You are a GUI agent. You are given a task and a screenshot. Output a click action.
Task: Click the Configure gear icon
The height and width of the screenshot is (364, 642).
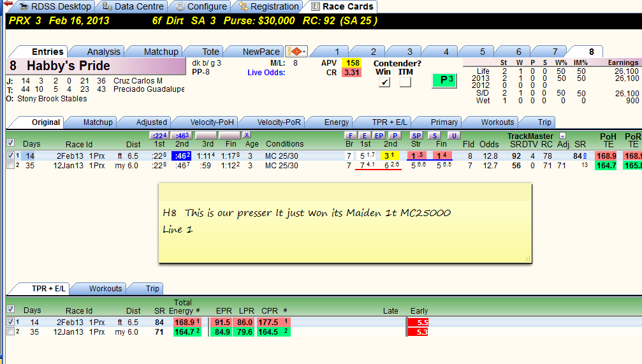click(x=180, y=6)
